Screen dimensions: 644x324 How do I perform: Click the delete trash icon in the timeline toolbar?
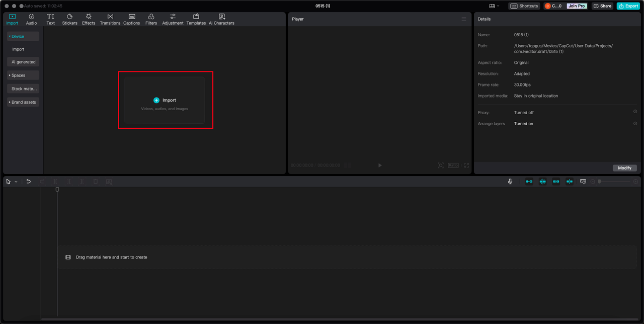[96, 182]
